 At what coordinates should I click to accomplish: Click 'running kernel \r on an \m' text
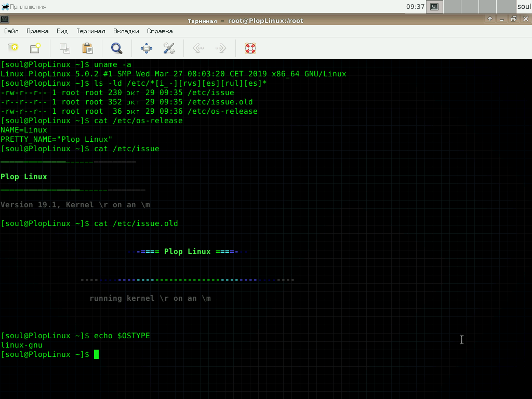tap(150, 299)
